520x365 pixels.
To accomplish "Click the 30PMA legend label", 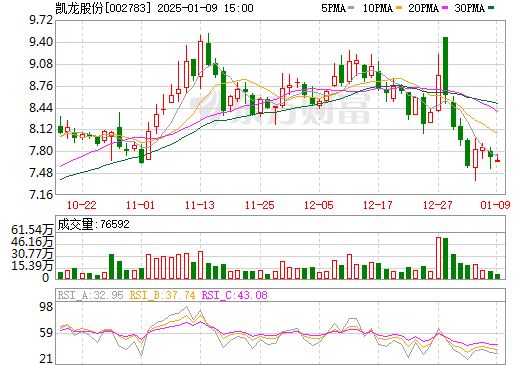I will coord(469,8).
